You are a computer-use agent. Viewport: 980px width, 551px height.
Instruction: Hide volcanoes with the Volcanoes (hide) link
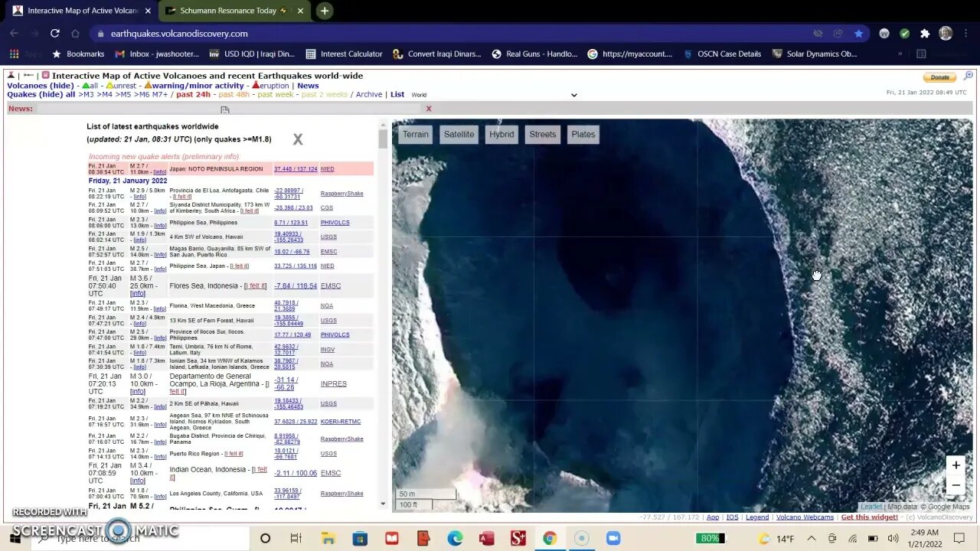click(41, 86)
